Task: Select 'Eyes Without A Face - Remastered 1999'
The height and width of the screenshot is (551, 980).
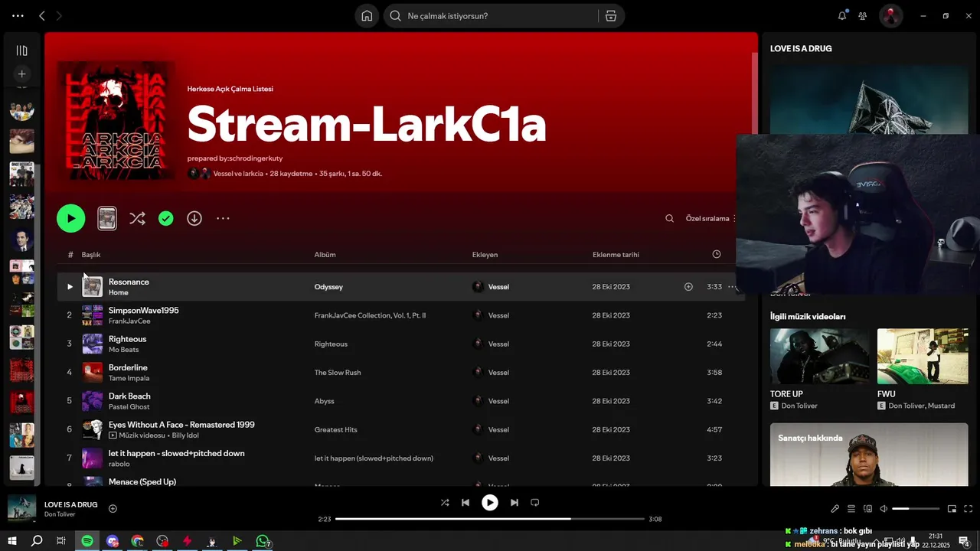Action: click(181, 425)
